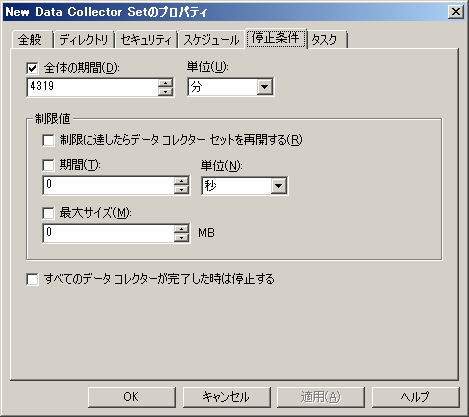Viewport: 469px width, 417px height.
Task: Enable 制限に達したらデータコレクターセットを再開する checkbox
Action: (48, 140)
